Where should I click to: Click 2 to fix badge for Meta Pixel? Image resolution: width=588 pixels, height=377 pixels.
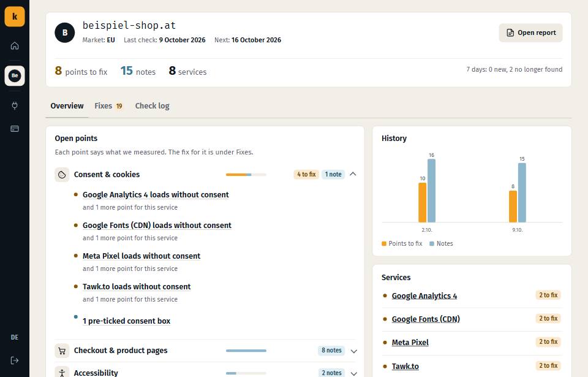[548, 341]
